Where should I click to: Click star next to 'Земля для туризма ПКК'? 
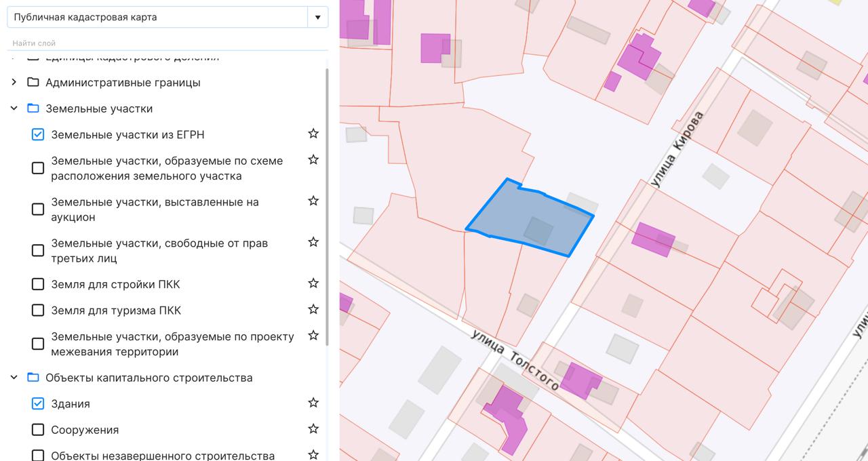[313, 309]
